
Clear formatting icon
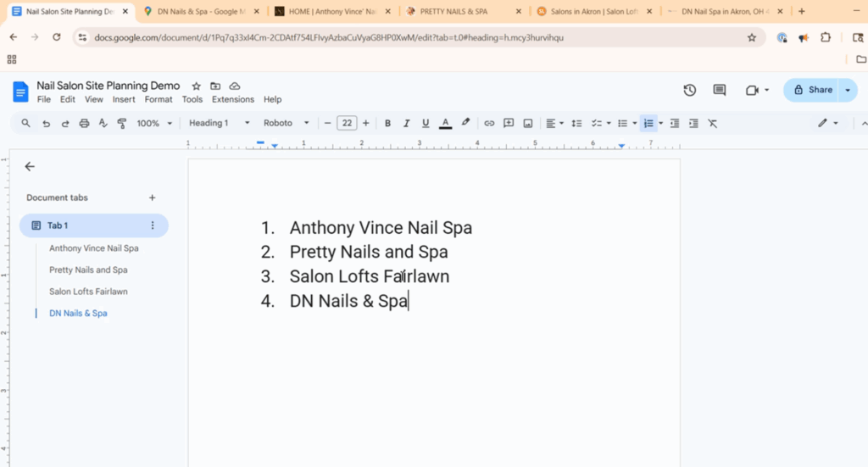click(x=712, y=124)
